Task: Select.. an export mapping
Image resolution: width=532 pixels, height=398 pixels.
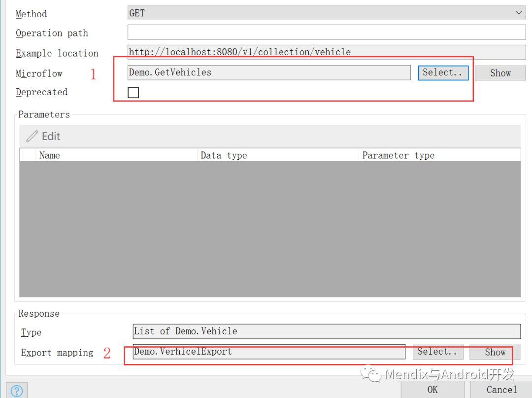Action: 437,352
